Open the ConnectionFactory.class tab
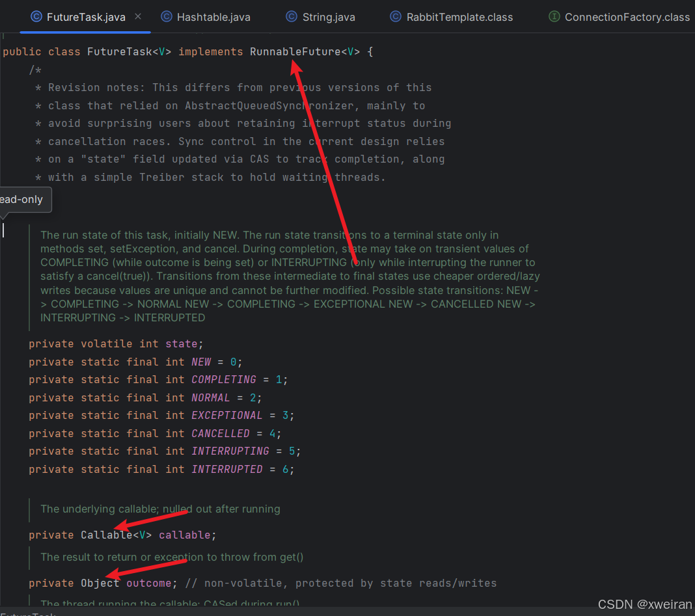Screen dimensions: 695x616 [x=625, y=18]
